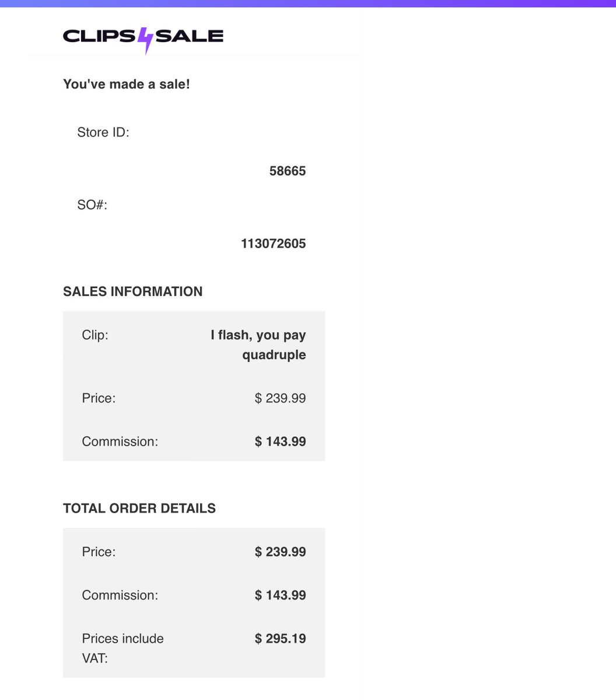This screenshot has height=700, width=616.
Task: Click the purple gradient header bar
Action: [x=308, y=3]
